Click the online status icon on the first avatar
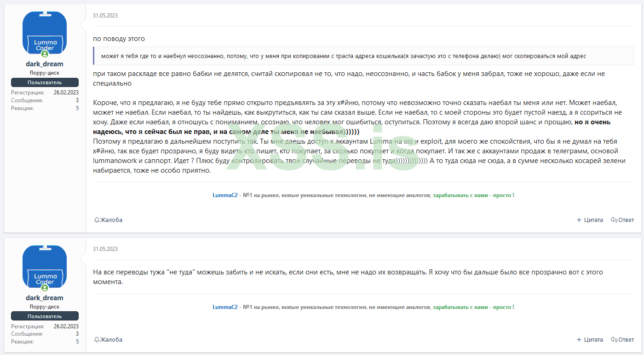The width and height of the screenshot is (644, 355). [45, 54]
